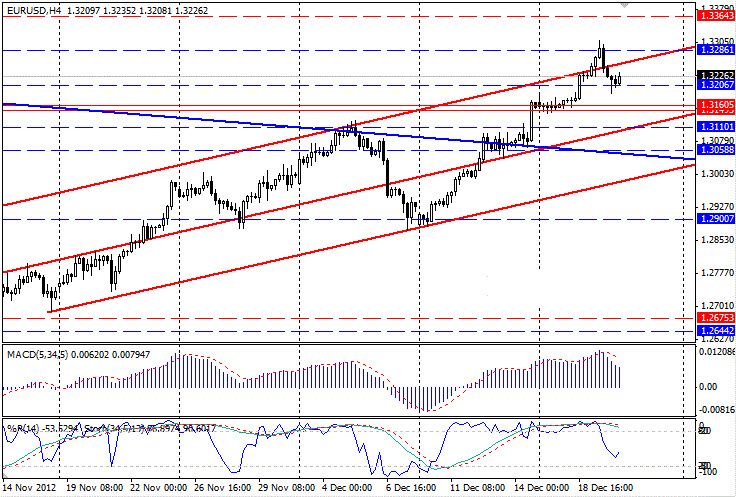Select the 1.29007 price level label
Image resolution: width=736 pixels, height=497 pixels.
(x=714, y=218)
